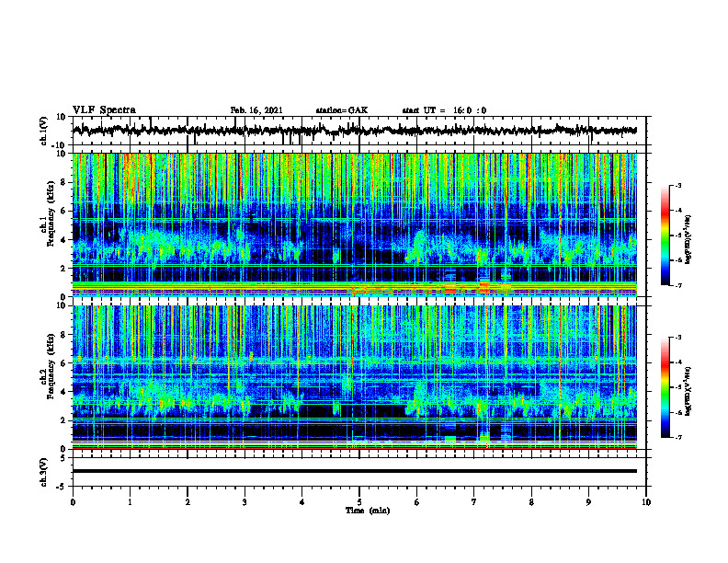Image resolution: width=728 pixels, height=563 pixels.
Task: Click the flat black ch.3 voltage trace
Action: tap(354, 471)
